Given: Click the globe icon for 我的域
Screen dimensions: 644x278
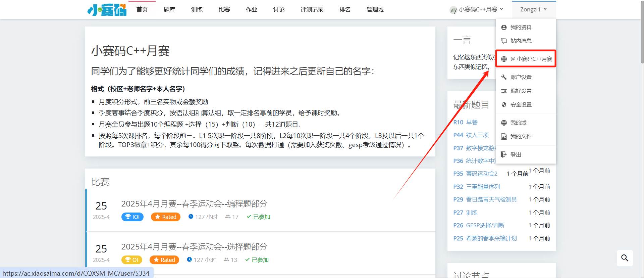Looking at the screenshot, I should [x=504, y=123].
